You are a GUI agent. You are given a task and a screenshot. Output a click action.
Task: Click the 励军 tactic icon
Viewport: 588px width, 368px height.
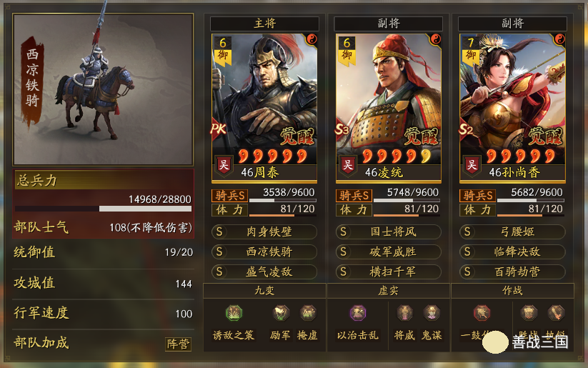(281, 313)
